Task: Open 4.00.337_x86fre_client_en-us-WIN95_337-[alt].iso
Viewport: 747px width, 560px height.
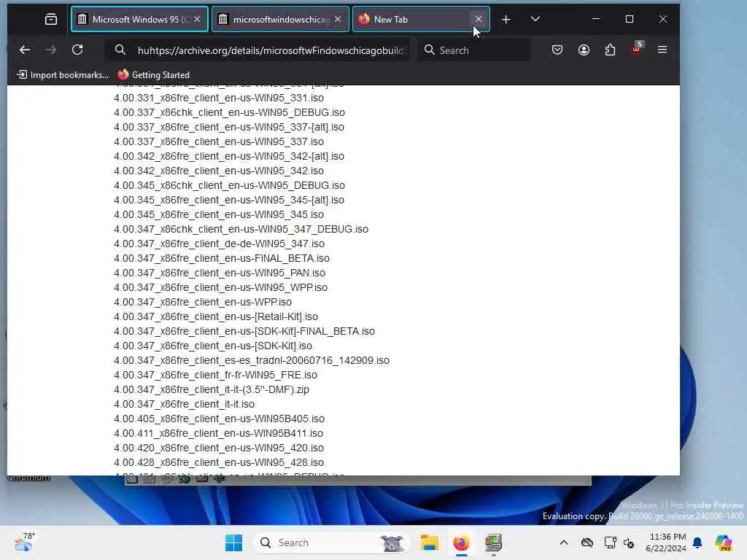Action: pos(228,127)
